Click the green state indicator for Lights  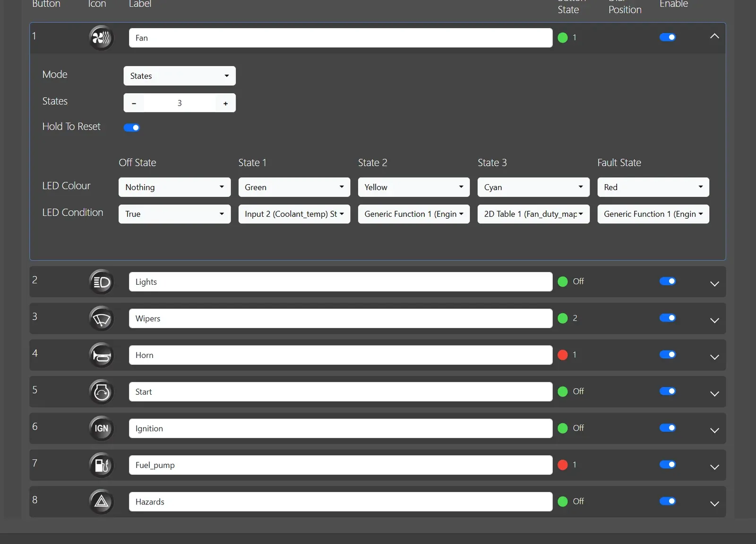tap(562, 282)
